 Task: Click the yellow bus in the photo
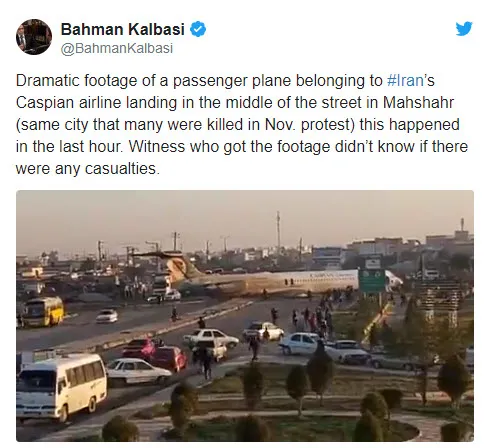pos(43,311)
